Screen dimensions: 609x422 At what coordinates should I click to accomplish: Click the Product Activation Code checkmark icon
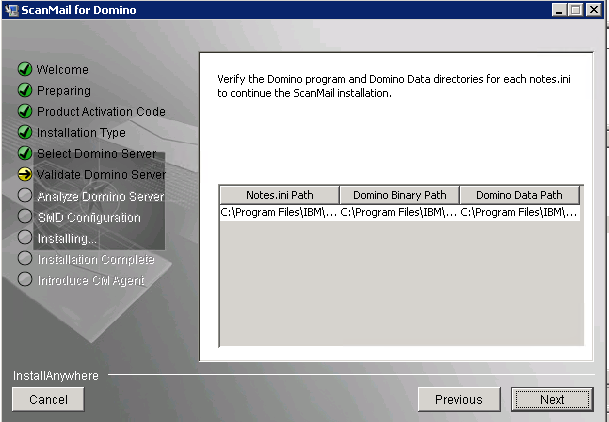click(25, 112)
